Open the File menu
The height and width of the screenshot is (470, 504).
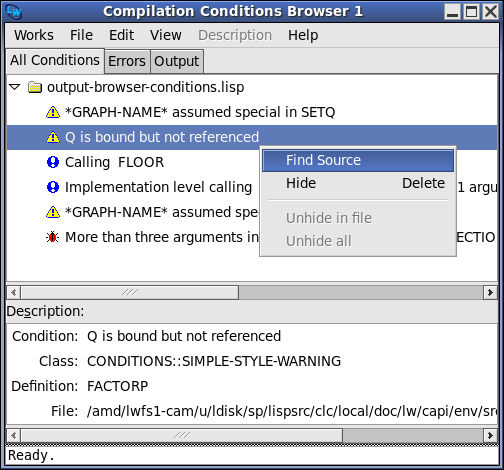tap(81, 35)
